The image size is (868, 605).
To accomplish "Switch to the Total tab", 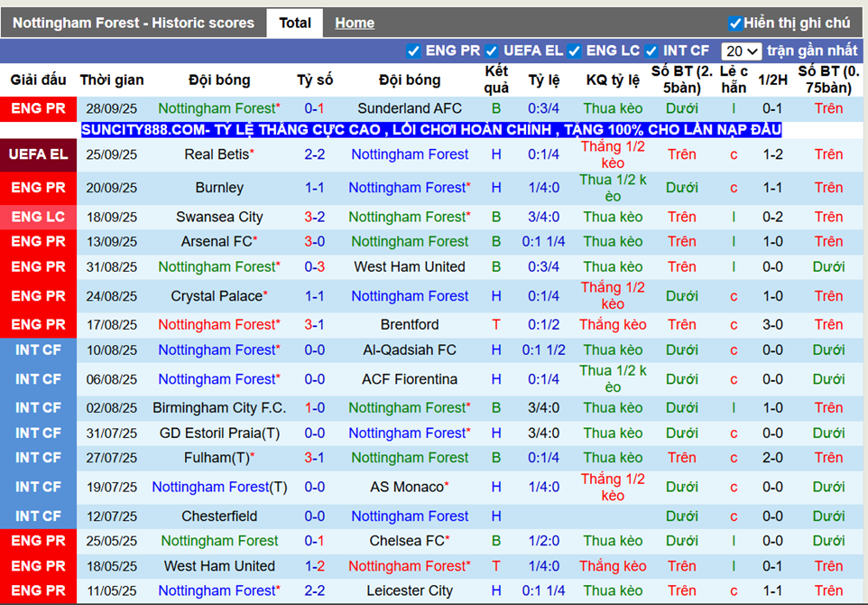I will point(294,23).
